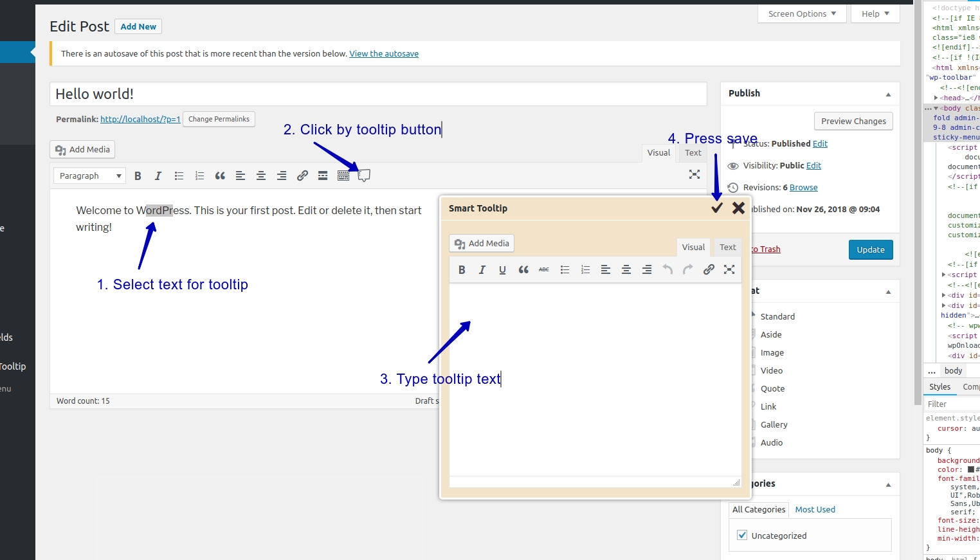Browse the post revisions link
This screenshot has width=980, height=560.
(804, 187)
